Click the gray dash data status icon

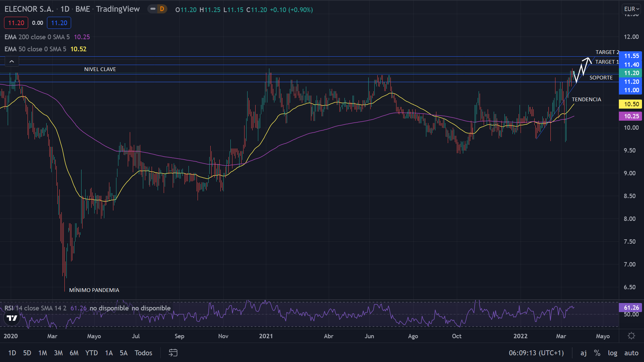153,9
